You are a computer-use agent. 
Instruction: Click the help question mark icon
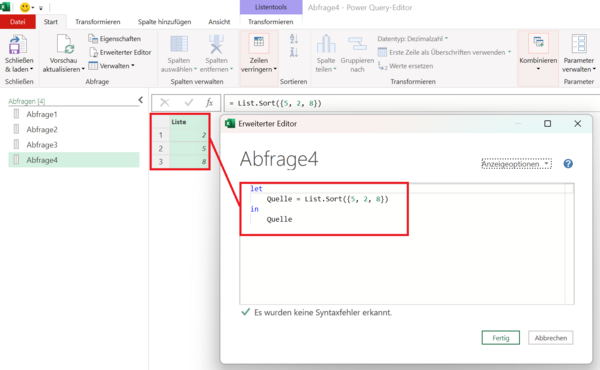pyautogui.click(x=568, y=164)
